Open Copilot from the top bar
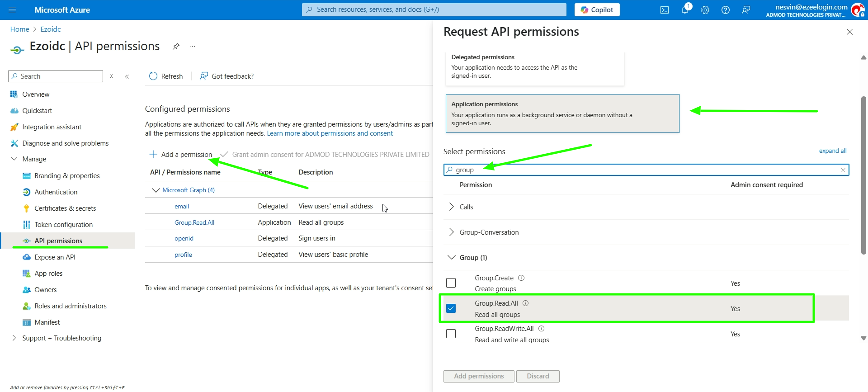Viewport: 868px width, 392px height. 597,9
